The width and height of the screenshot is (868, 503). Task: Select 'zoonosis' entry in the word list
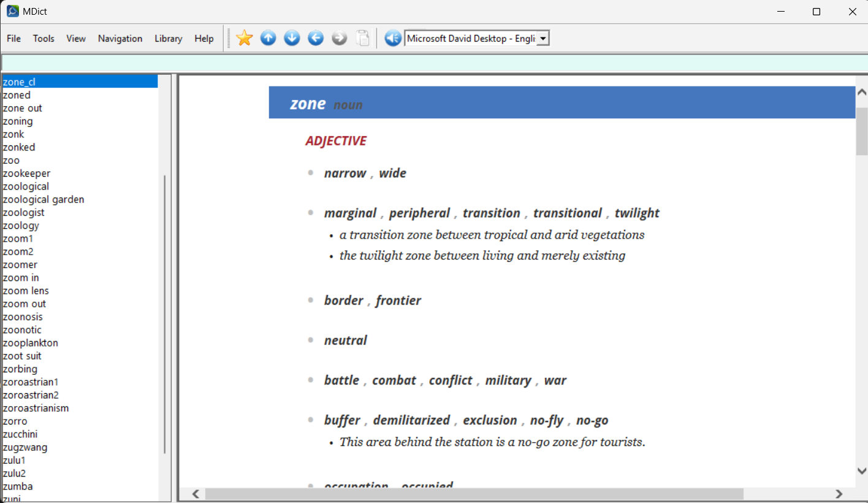[23, 317]
